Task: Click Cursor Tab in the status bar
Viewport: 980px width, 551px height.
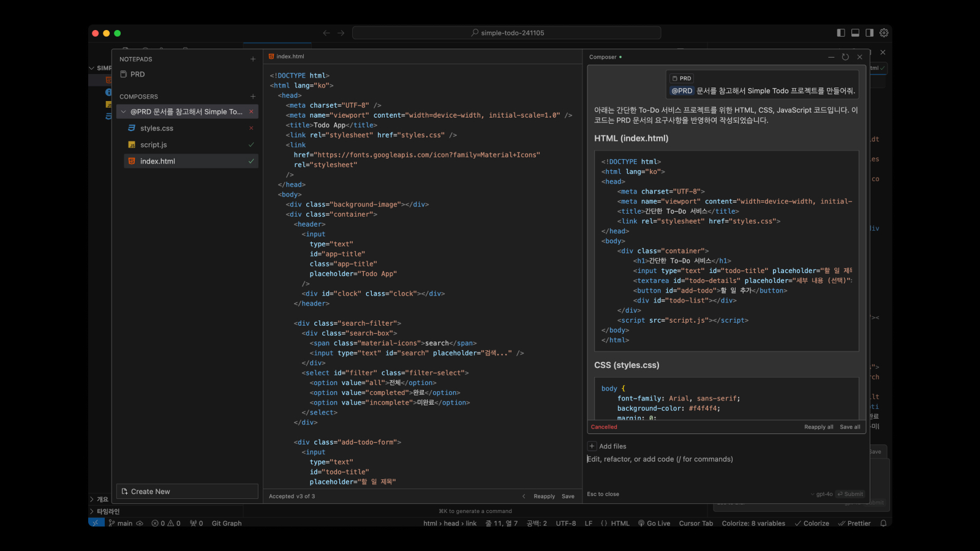Action: tap(696, 523)
